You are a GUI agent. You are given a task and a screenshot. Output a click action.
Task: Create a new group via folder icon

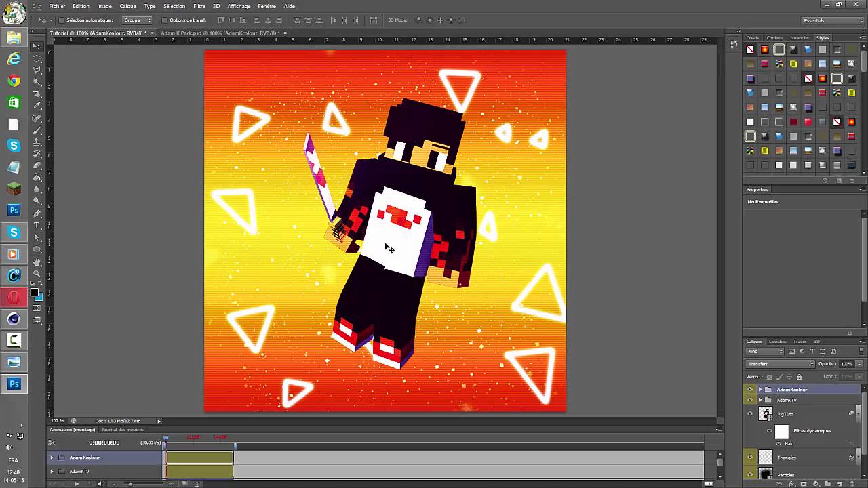tap(827, 483)
